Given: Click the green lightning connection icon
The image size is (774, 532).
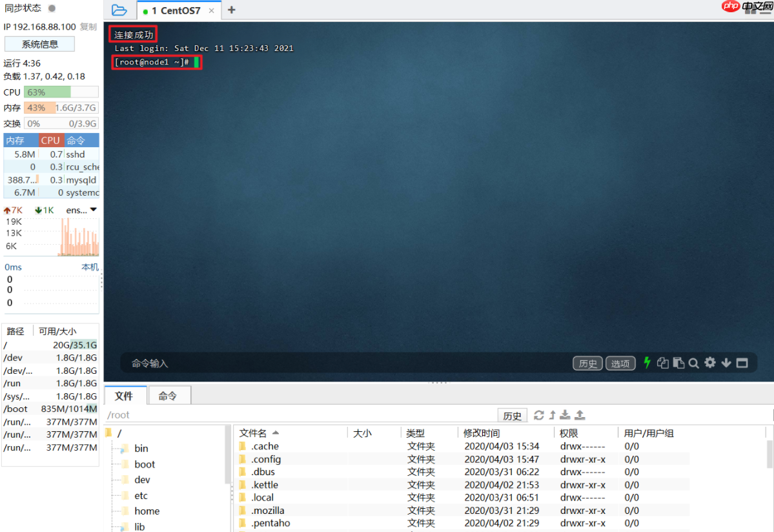Looking at the screenshot, I should tap(647, 363).
